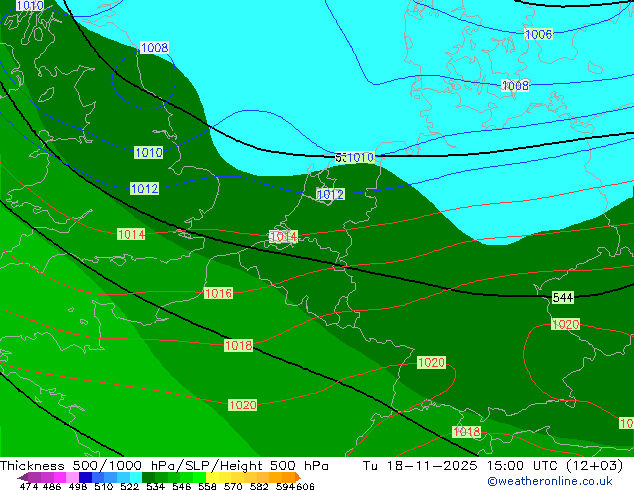
Task: Click the '1012' label over the Netherlands
Action: [x=330, y=194]
